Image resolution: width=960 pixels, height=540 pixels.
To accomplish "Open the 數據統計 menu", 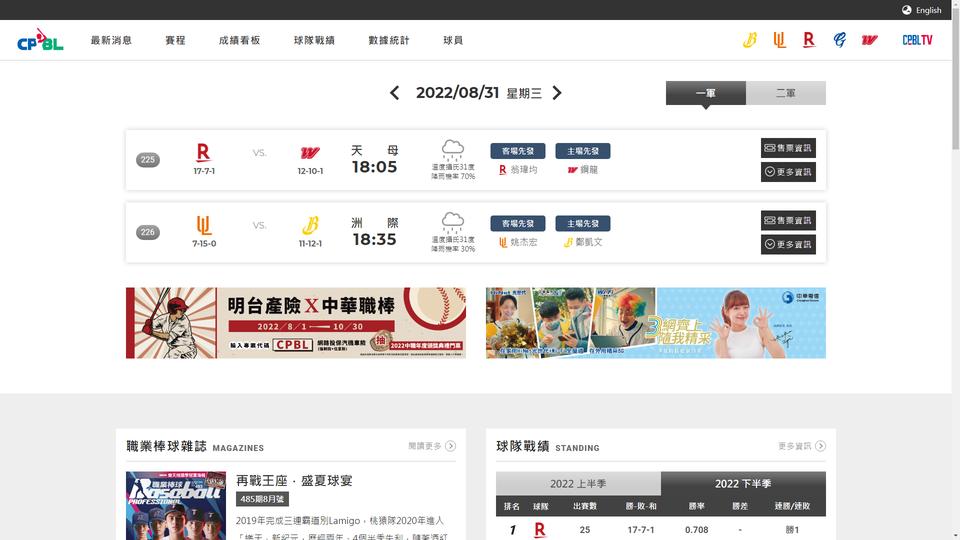I will (389, 40).
